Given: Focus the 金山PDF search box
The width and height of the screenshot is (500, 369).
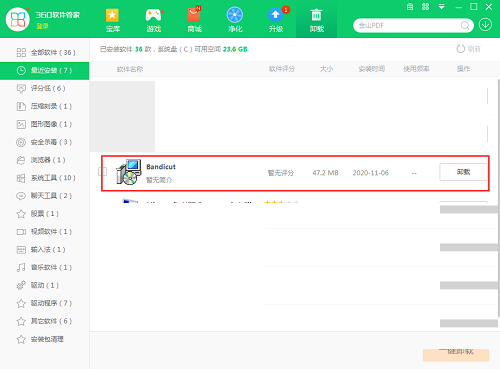Looking at the screenshot, I should pos(413,25).
